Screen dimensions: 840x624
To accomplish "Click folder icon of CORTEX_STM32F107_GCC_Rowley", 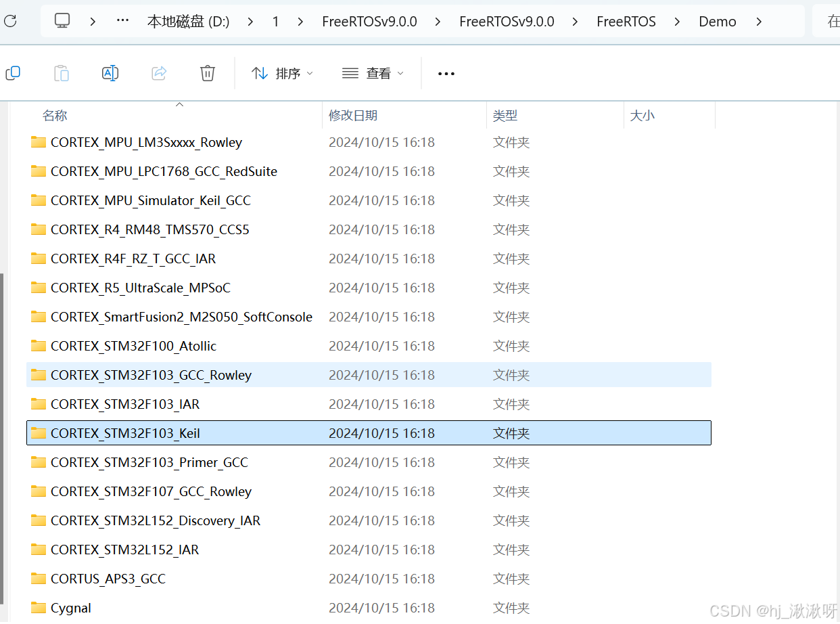I will click(x=39, y=491).
